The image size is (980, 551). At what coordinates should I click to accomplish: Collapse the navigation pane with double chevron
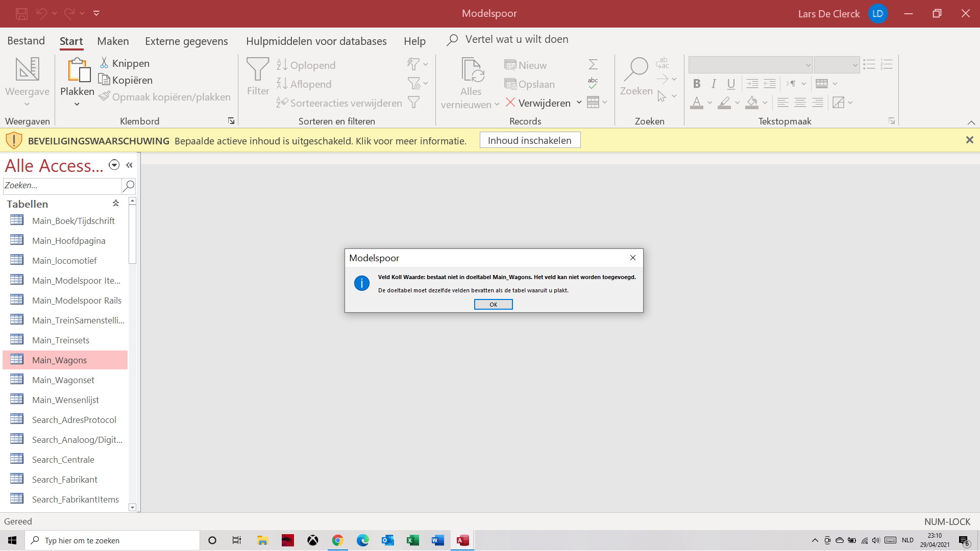click(x=130, y=165)
